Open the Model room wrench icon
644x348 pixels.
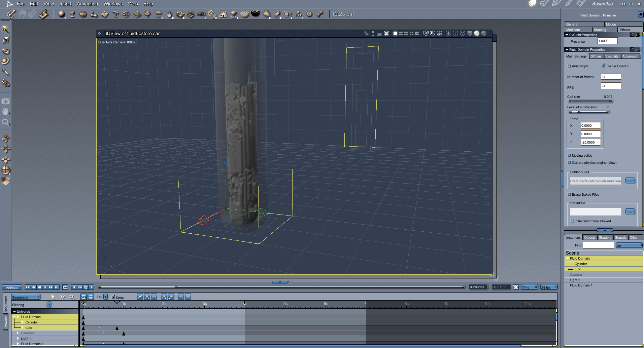tap(544, 4)
